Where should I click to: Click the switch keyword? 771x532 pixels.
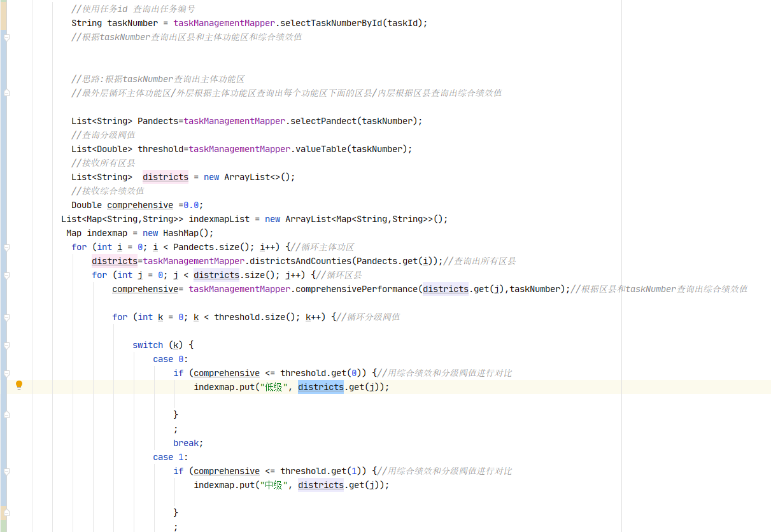tap(148, 345)
